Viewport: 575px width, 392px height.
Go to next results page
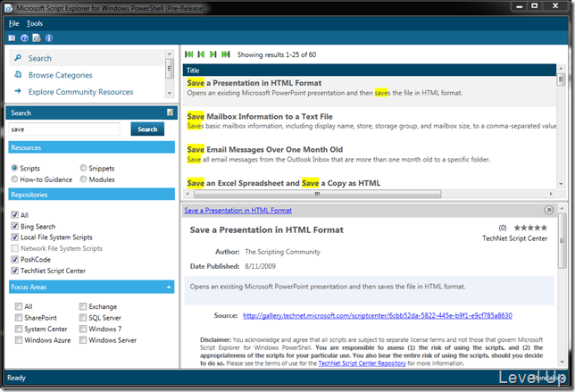point(213,54)
